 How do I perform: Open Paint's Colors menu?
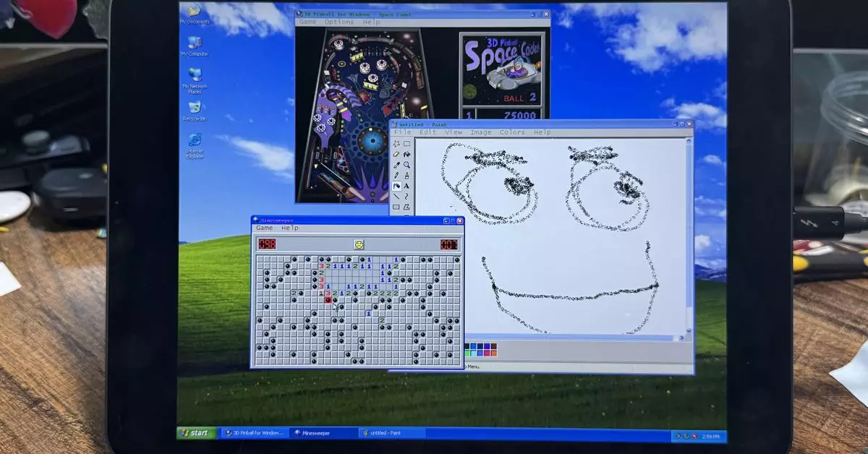click(512, 132)
